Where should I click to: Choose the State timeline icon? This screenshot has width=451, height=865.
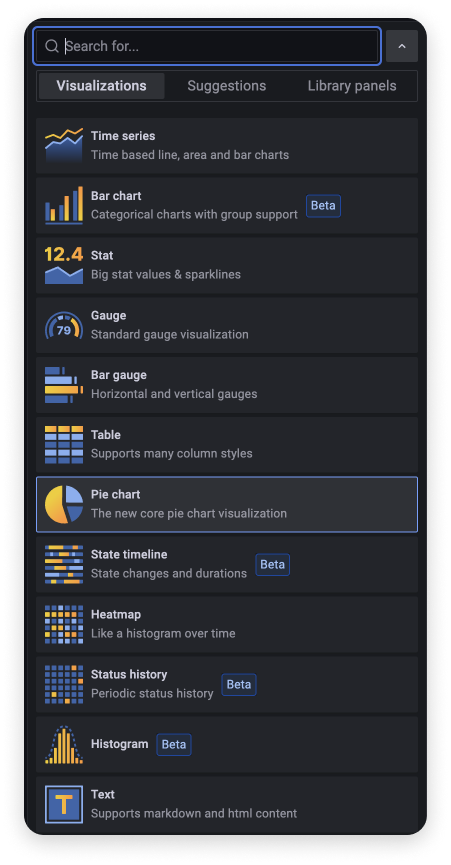click(64, 564)
